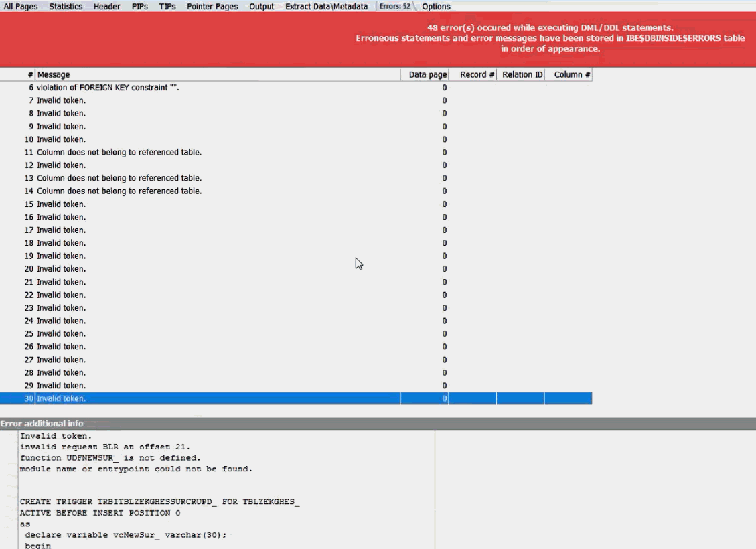The width and height of the screenshot is (756, 549).
Task: Click the Column # column header
Action: click(569, 74)
